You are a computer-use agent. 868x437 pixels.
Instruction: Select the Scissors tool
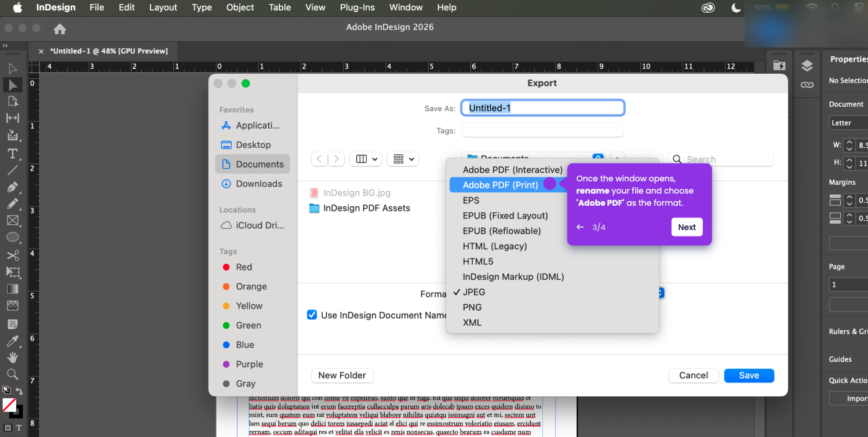pos(13,256)
